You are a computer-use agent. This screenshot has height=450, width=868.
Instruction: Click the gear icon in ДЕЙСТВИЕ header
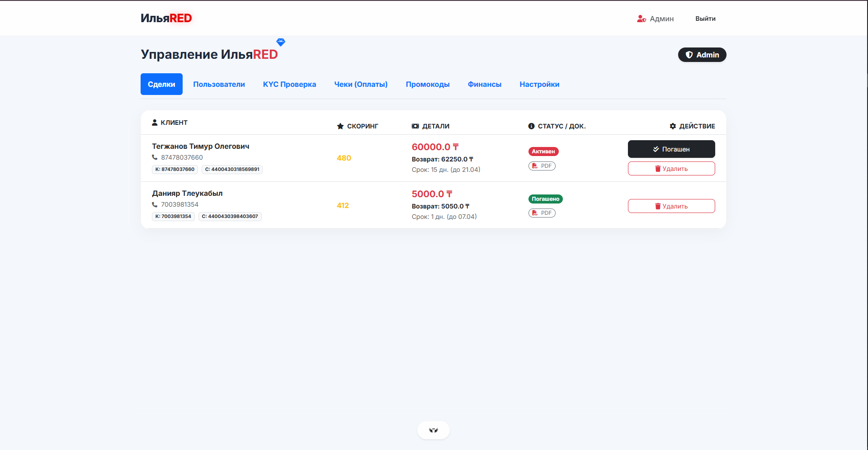tap(673, 126)
